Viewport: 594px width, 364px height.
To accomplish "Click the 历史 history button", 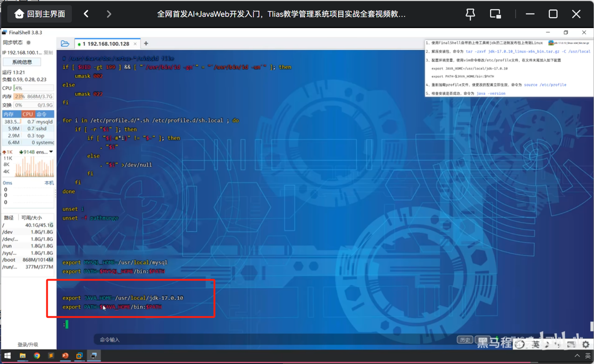I will click(x=465, y=340).
